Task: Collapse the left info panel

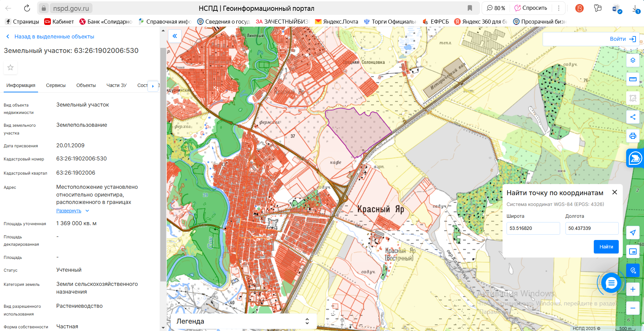Action: click(174, 36)
